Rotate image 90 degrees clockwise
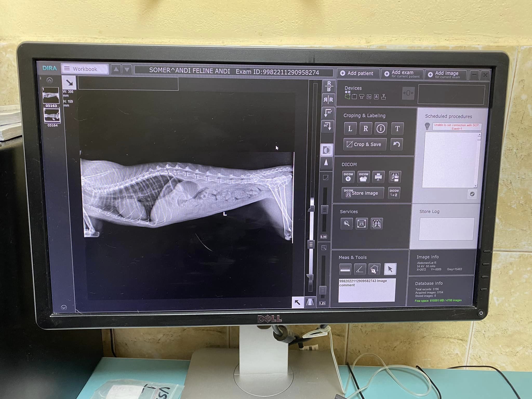Viewport: 532px width, 399px height. point(327,127)
